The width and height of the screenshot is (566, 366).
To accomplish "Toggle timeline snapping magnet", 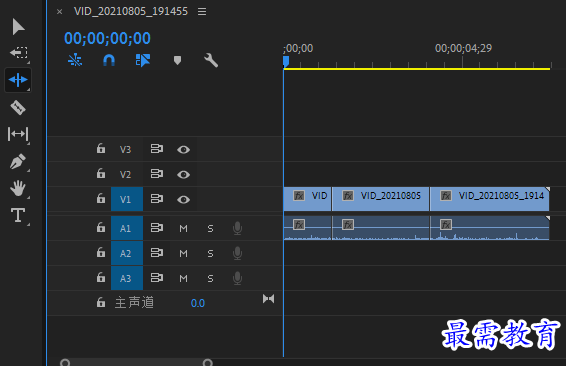I will [x=109, y=60].
